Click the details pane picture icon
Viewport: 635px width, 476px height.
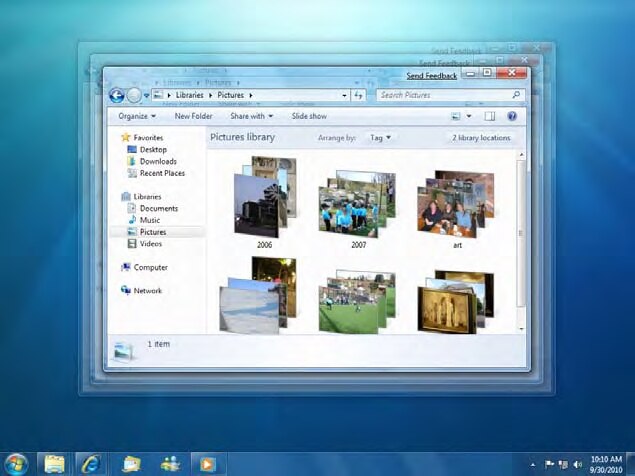[x=124, y=351]
